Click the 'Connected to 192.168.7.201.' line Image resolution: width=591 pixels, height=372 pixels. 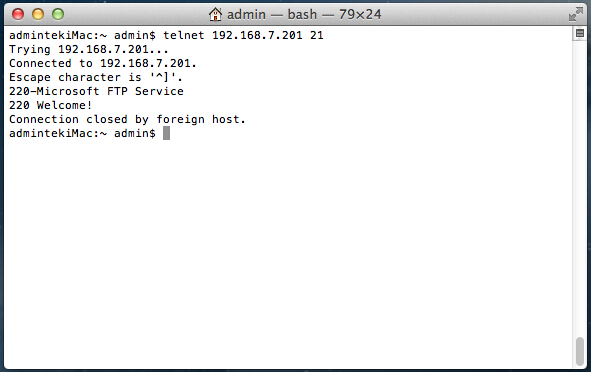click(x=103, y=63)
